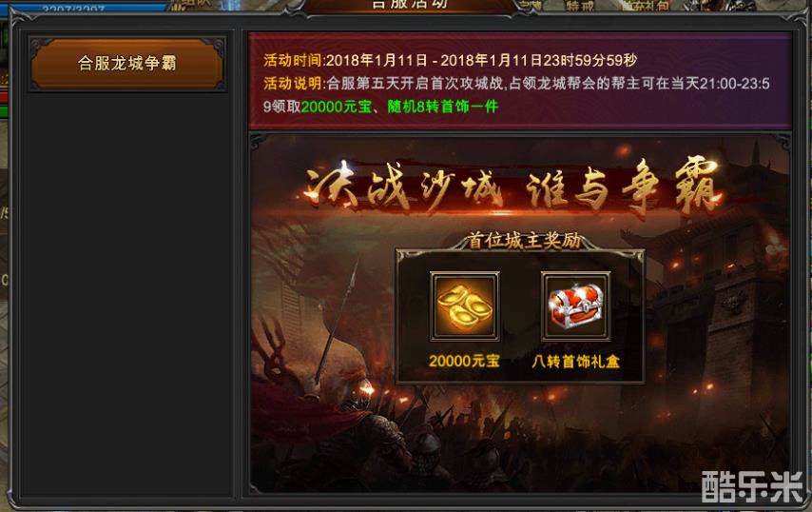Click the 合服活动 window title
This screenshot has width=812, height=512.
410,4
